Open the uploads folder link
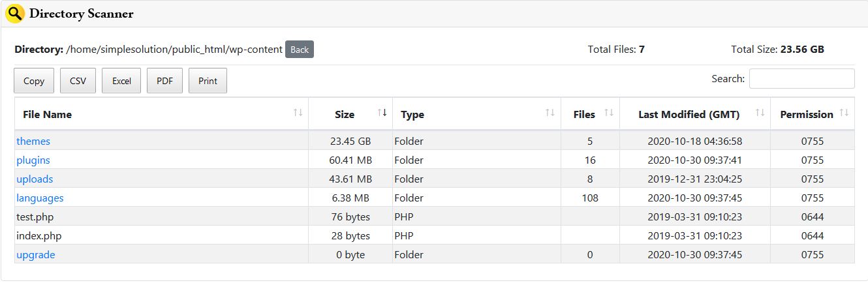 [x=35, y=179]
